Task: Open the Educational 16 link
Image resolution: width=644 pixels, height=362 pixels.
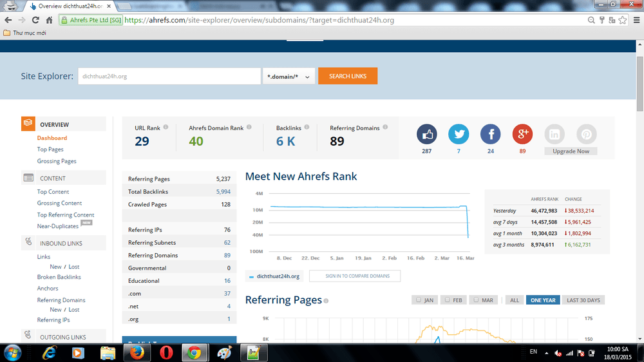Action: point(227,281)
